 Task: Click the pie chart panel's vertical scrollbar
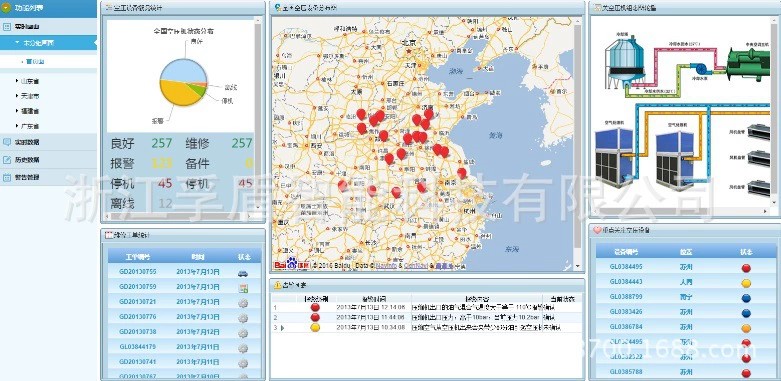pyautogui.click(x=258, y=114)
